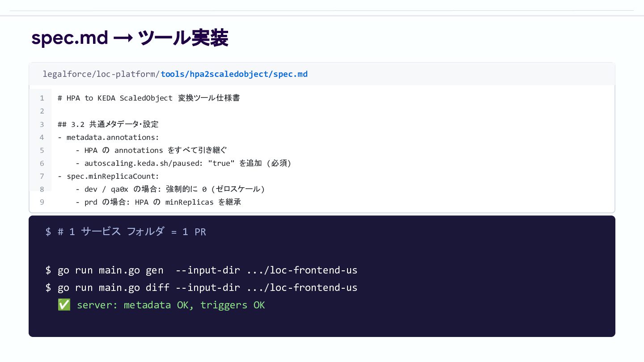Viewport: 644px width, 362px height.
Task: Click the '# 1 サービス フォルダ = 1 PR' comment
Action: (x=126, y=232)
